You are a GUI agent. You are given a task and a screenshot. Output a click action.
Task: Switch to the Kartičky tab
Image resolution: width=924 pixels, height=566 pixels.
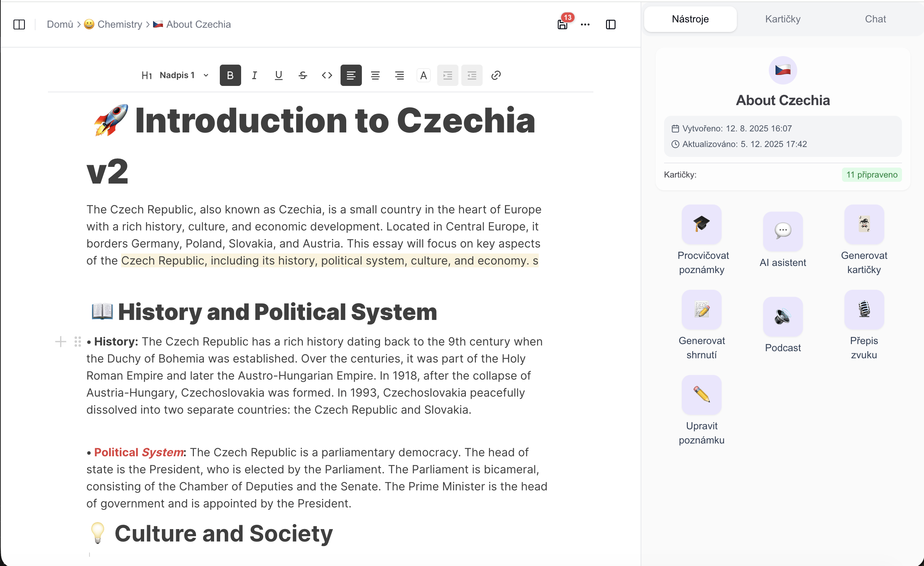point(783,19)
